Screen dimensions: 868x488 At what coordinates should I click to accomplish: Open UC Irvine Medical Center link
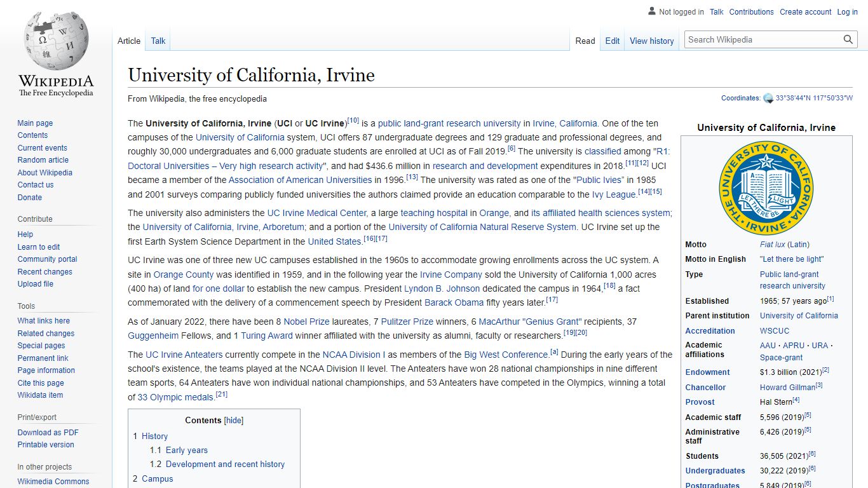click(317, 213)
